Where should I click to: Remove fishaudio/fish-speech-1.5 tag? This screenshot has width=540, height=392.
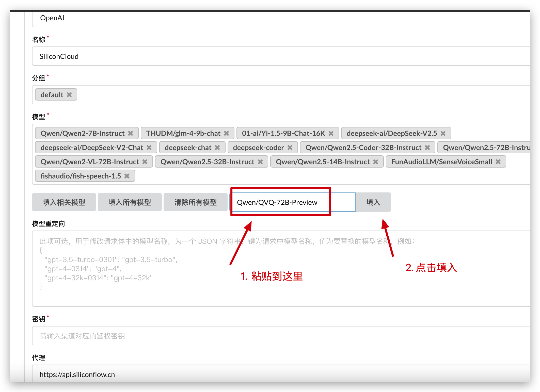click(x=127, y=176)
